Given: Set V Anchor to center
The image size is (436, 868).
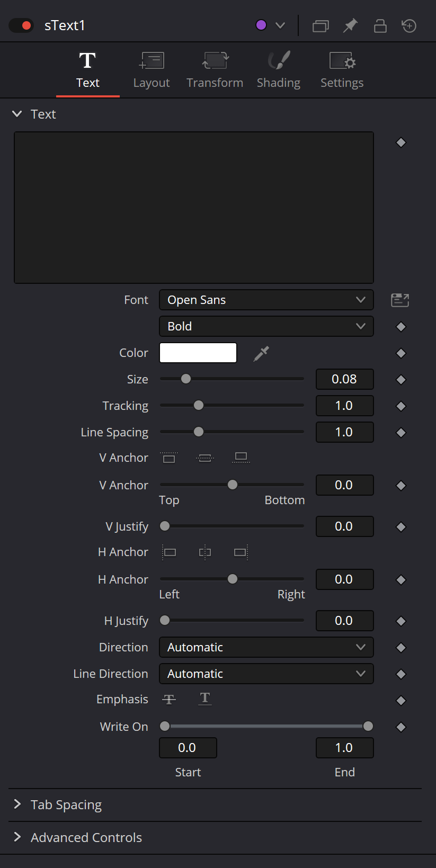Looking at the screenshot, I should pyautogui.click(x=205, y=458).
